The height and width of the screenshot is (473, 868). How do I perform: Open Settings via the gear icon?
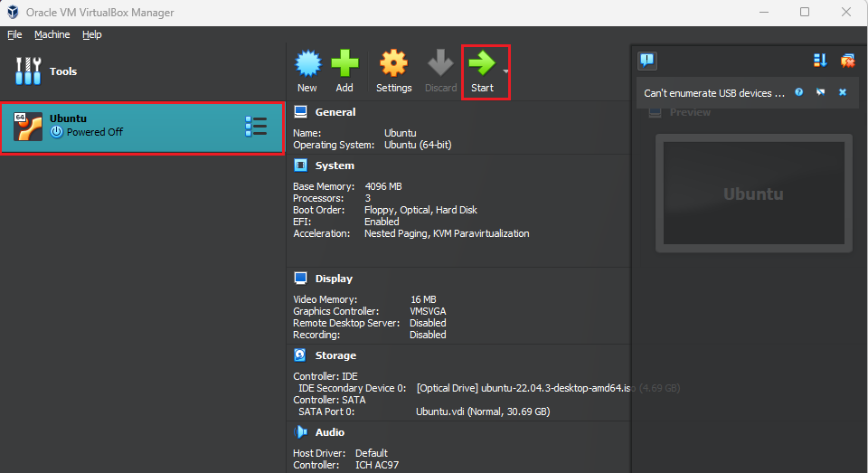(393, 63)
